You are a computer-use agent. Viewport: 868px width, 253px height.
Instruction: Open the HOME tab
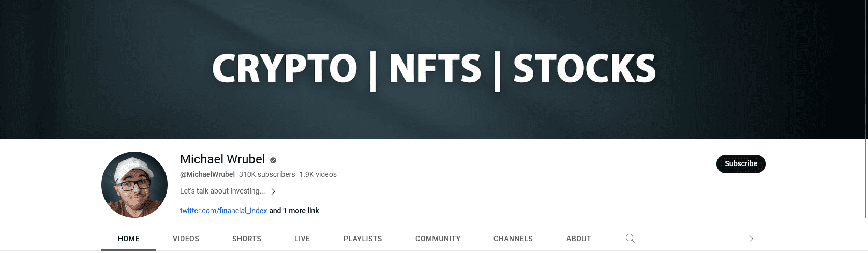click(x=129, y=239)
